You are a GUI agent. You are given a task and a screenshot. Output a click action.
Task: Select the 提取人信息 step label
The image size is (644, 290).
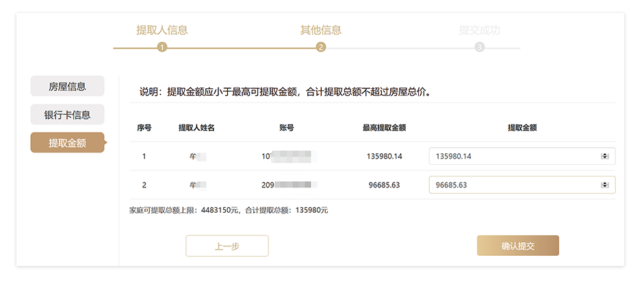[x=162, y=30]
